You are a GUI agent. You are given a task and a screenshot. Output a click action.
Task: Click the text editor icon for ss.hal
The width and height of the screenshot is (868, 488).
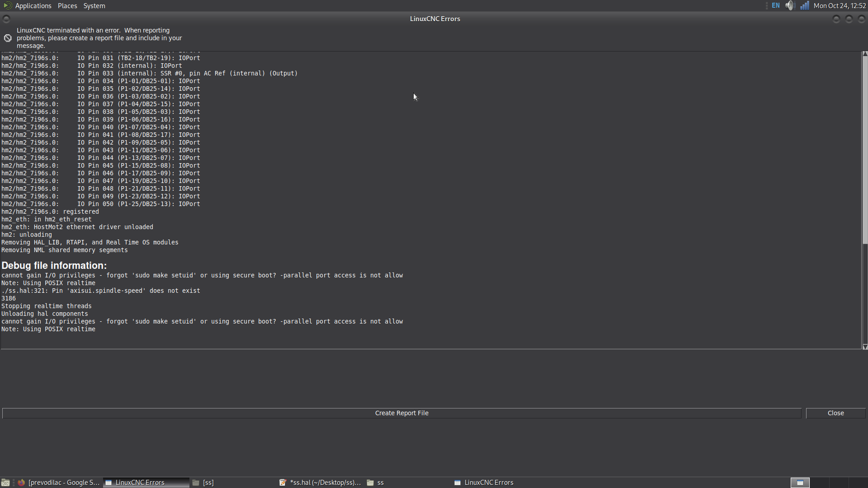283,483
